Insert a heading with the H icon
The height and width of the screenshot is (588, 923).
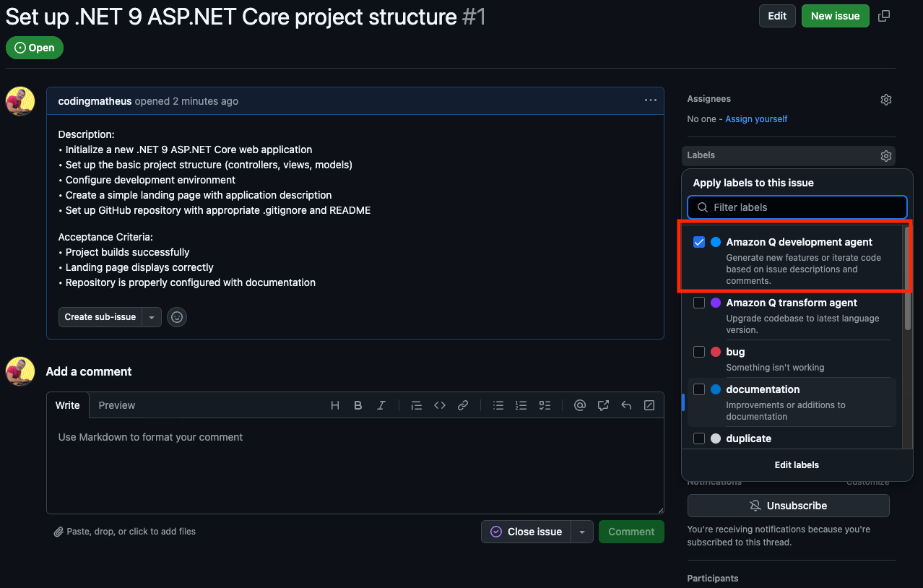[x=335, y=405]
